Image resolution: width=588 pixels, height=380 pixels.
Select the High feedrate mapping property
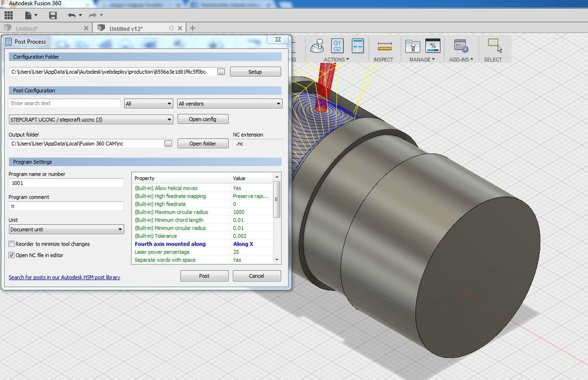[x=170, y=196]
